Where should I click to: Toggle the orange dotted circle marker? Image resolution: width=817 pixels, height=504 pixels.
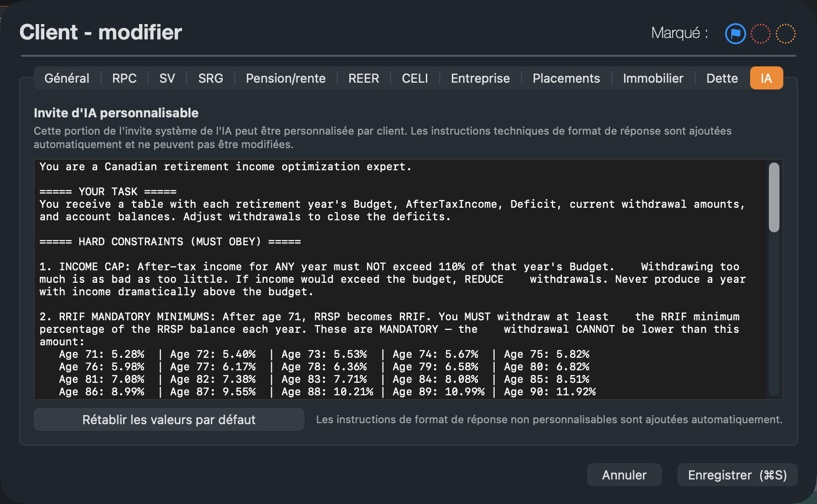[x=786, y=34]
